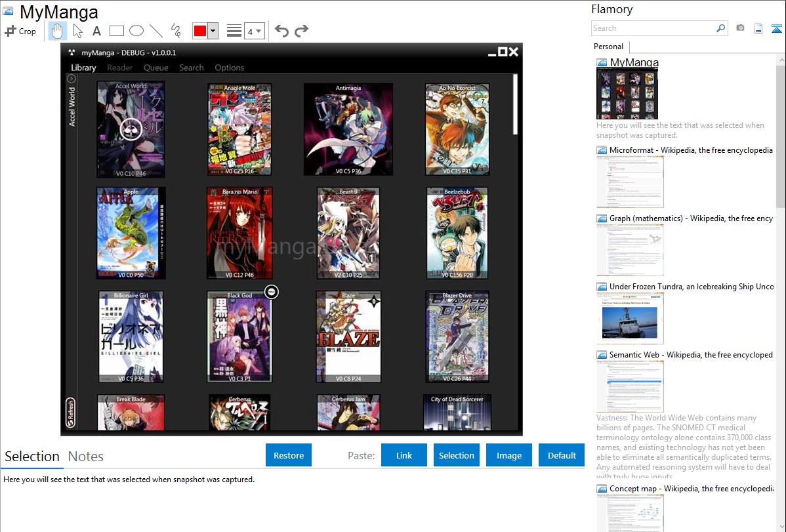Undo the last annotation

[x=281, y=31]
